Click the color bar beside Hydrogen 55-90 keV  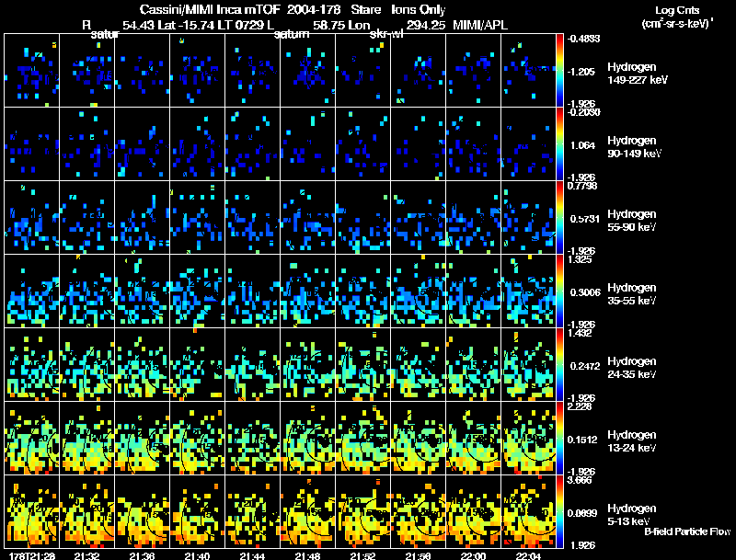click(x=559, y=218)
